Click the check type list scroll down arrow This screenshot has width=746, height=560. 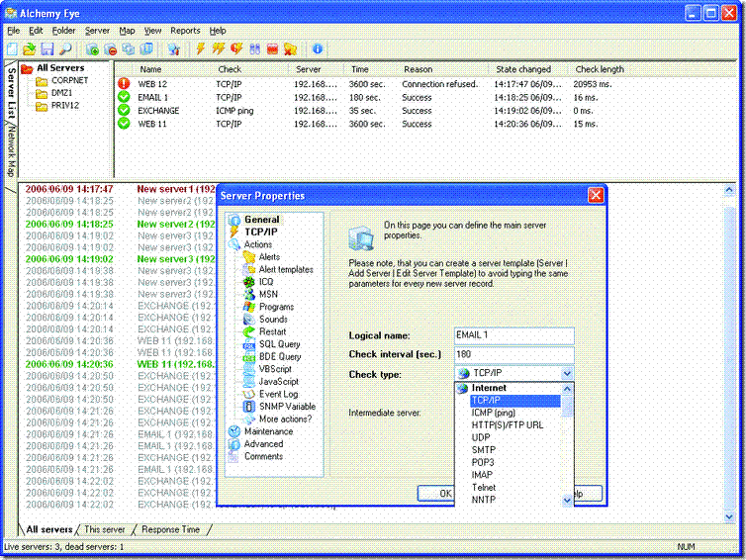567,500
